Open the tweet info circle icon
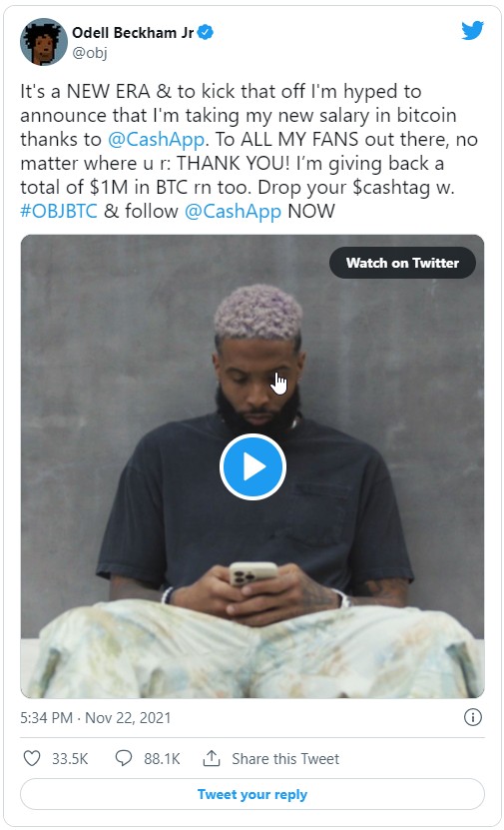Viewport: 504px width, 830px height. (473, 717)
